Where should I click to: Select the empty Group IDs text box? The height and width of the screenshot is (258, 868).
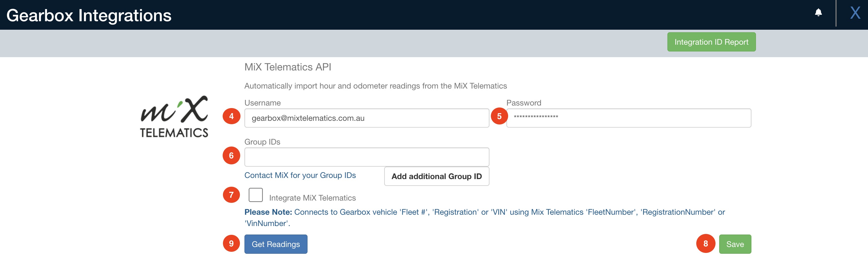click(x=366, y=157)
